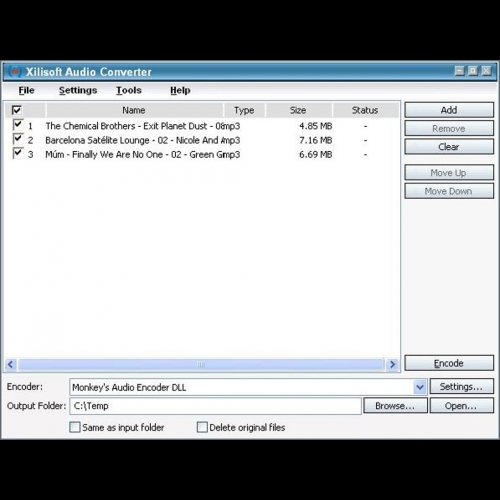Enable Same as input folder option
This screenshot has width=500, height=500.
click(75, 427)
